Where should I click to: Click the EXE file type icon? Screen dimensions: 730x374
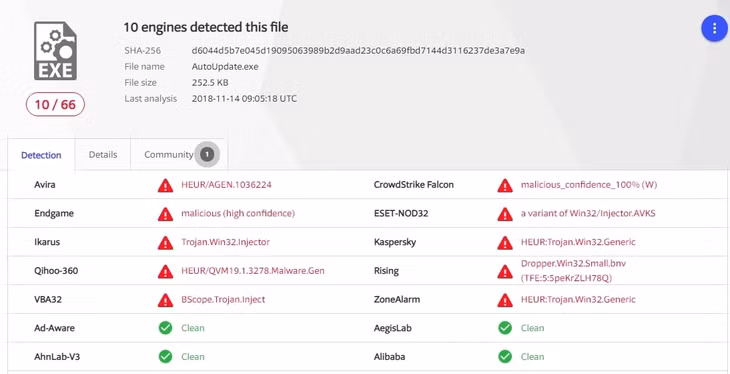[55, 51]
